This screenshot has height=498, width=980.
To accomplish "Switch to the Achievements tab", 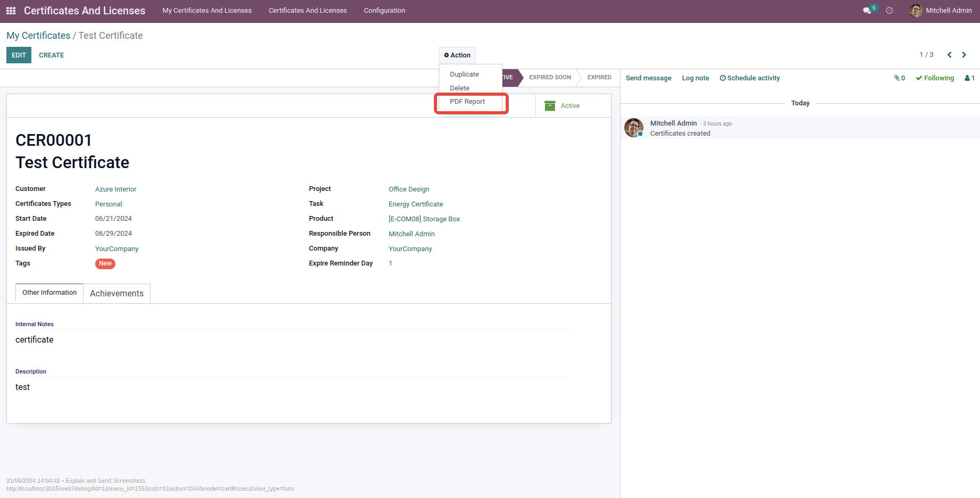I will (117, 294).
